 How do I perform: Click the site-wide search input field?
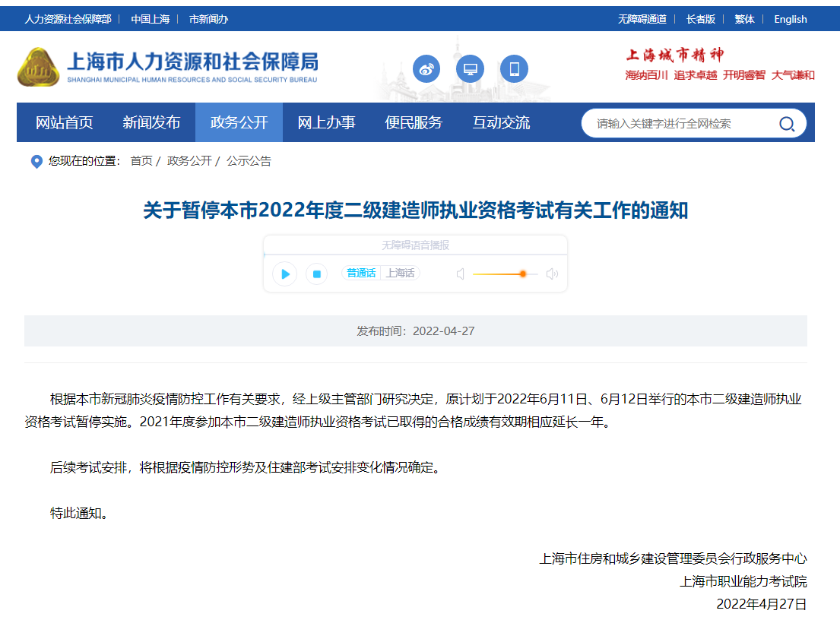(677, 124)
